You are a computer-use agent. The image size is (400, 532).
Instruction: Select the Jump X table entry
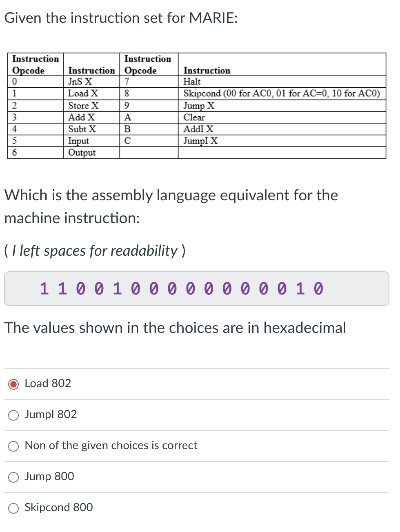point(195,106)
